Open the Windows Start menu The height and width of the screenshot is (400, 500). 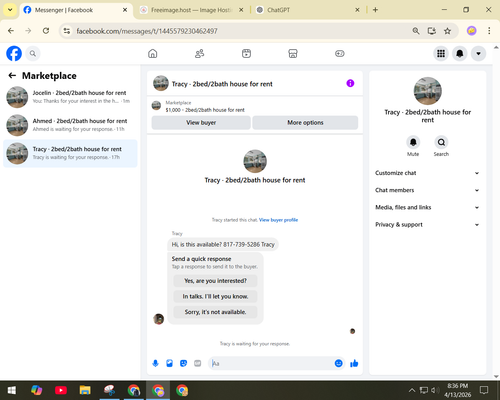[x=12, y=390]
